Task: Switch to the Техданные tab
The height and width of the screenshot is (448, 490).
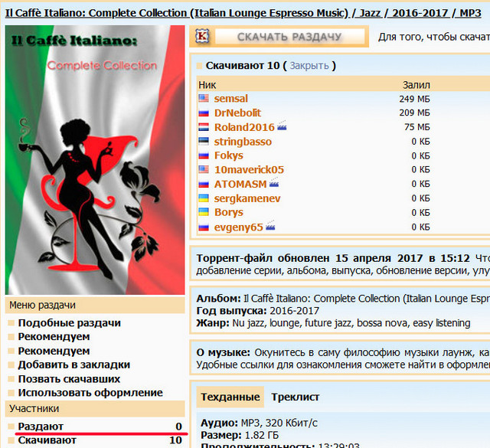Action: [x=230, y=397]
